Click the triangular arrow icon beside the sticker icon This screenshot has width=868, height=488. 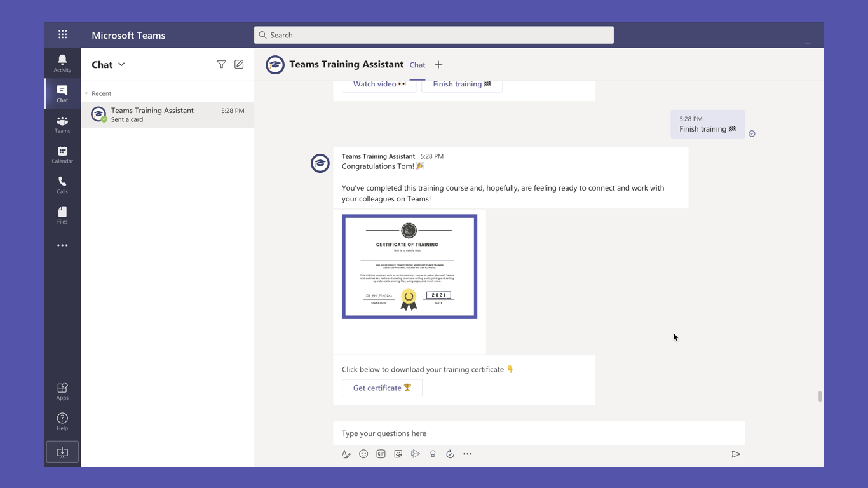click(416, 454)
